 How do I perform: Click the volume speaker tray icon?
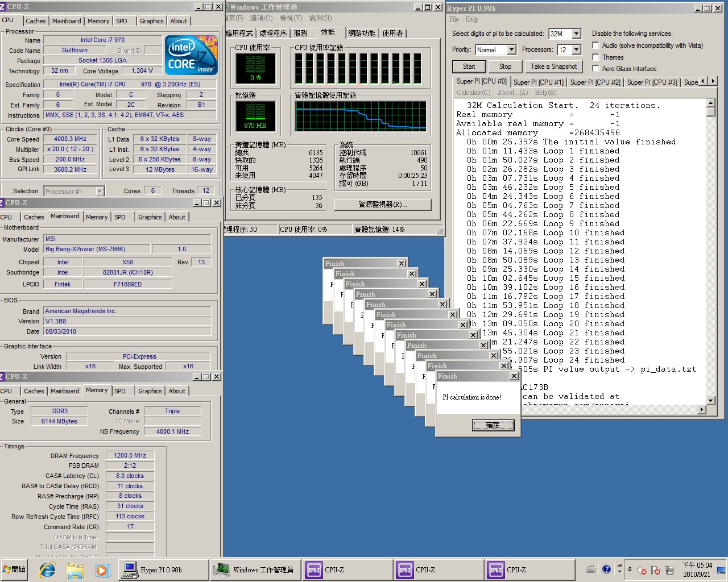[642, 570]
